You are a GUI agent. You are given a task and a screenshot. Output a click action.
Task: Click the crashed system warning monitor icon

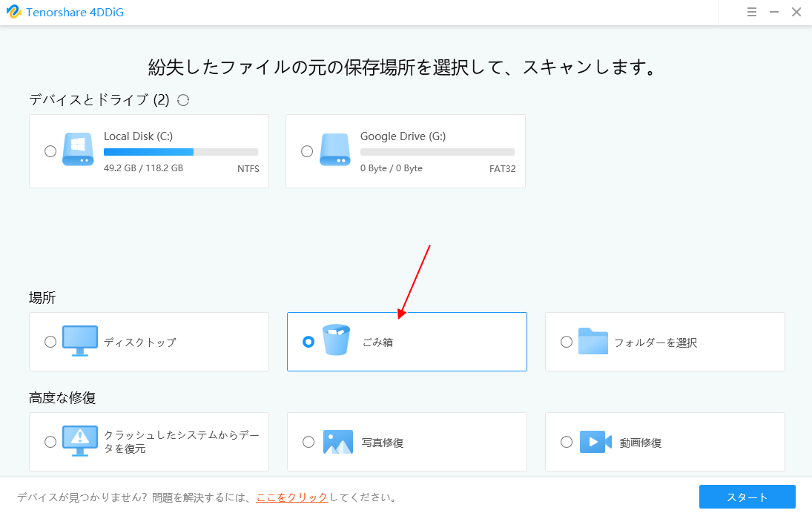pos(80,441)
